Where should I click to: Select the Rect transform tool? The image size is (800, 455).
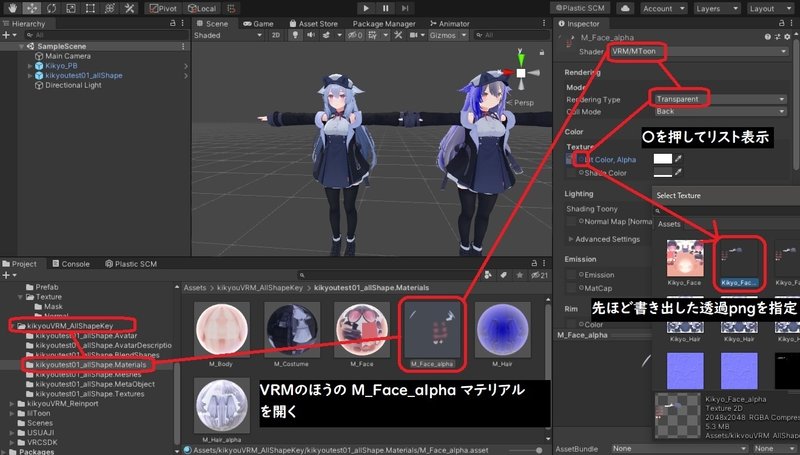90,8
